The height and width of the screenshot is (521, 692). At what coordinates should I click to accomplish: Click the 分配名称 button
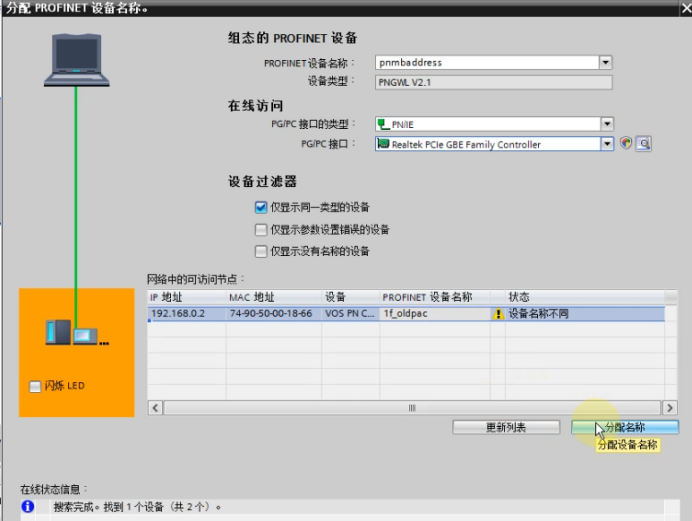click(x=625, y=427)
